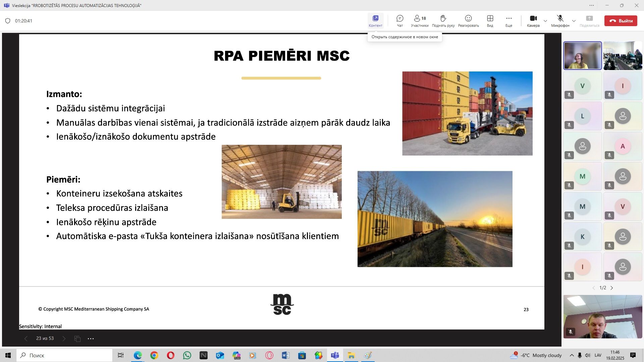Viewport: 644px width, 362px height.
Task: Unmute the Микрофон microphone
Action: [x=560, y=21]
